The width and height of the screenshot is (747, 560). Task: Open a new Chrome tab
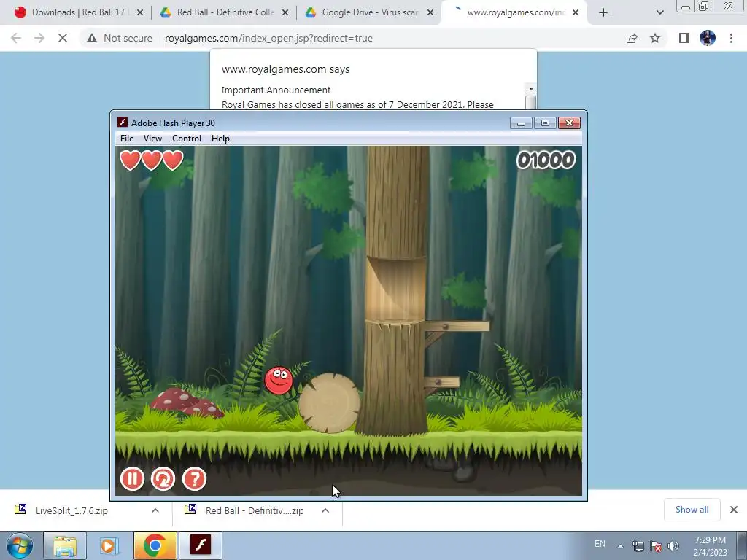pyautogui.click(x=603, y=13)
